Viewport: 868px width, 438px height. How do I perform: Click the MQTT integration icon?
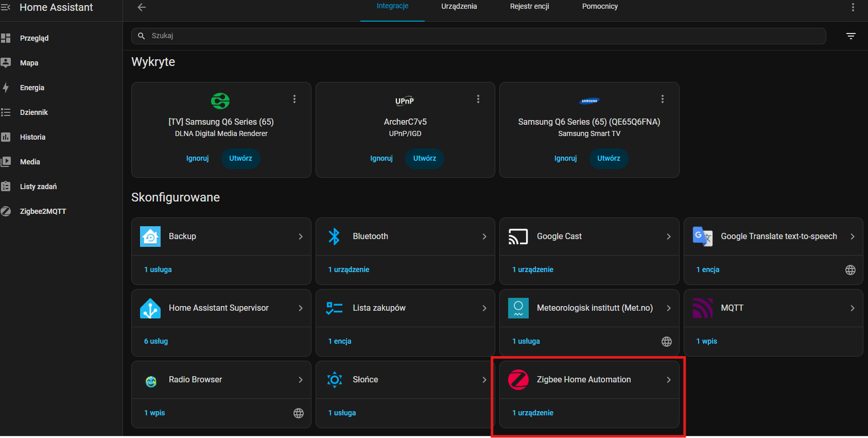(702, 308)
